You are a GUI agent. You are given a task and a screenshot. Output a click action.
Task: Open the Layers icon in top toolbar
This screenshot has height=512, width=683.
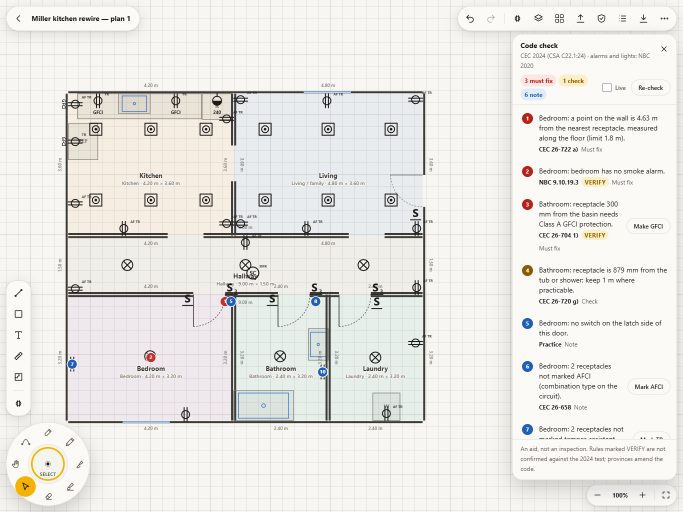coord(538,18)
